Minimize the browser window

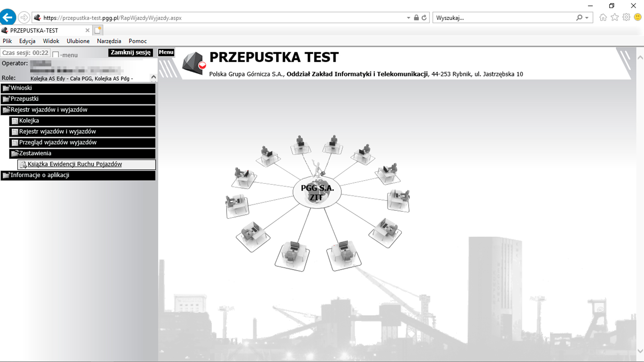tap(591, 6)
